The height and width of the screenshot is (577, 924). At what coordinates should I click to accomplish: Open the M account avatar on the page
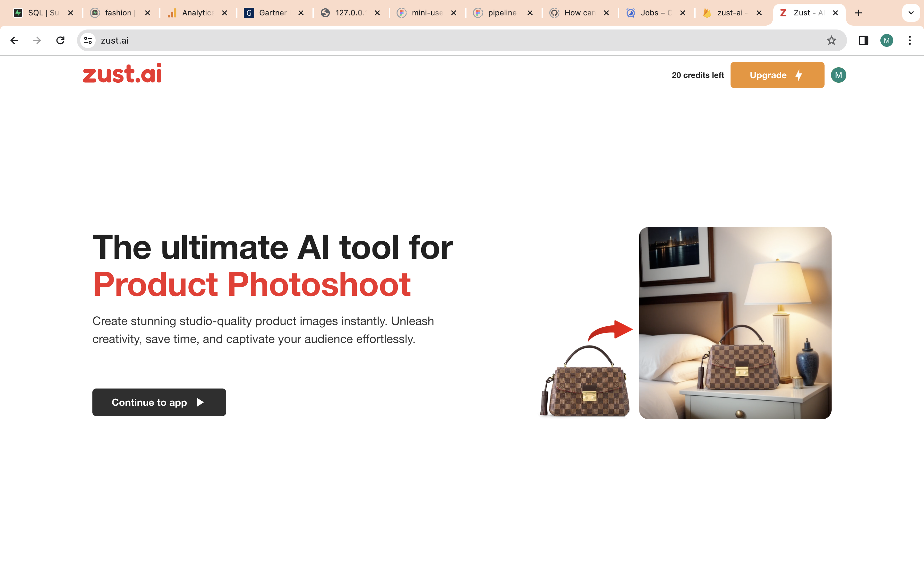click(x=838, y=75)
